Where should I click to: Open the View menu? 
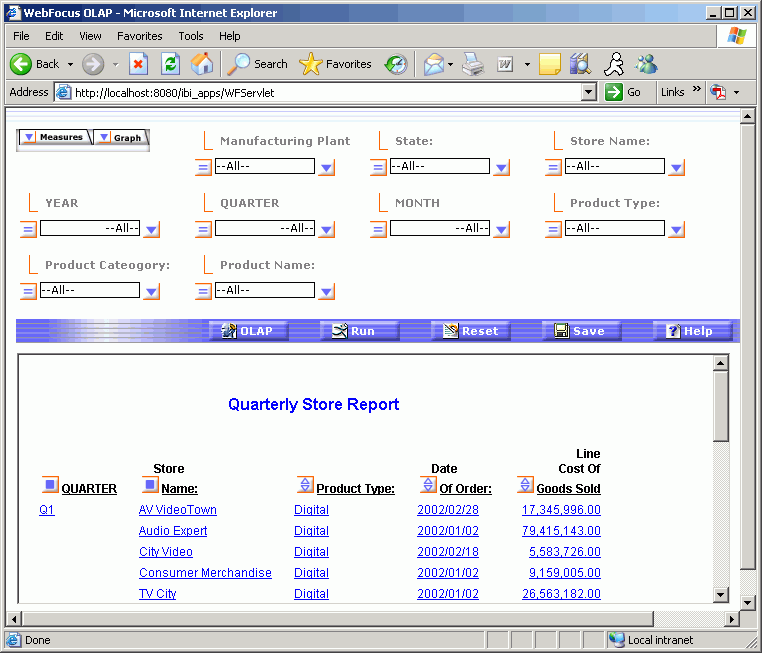point(90,36)
